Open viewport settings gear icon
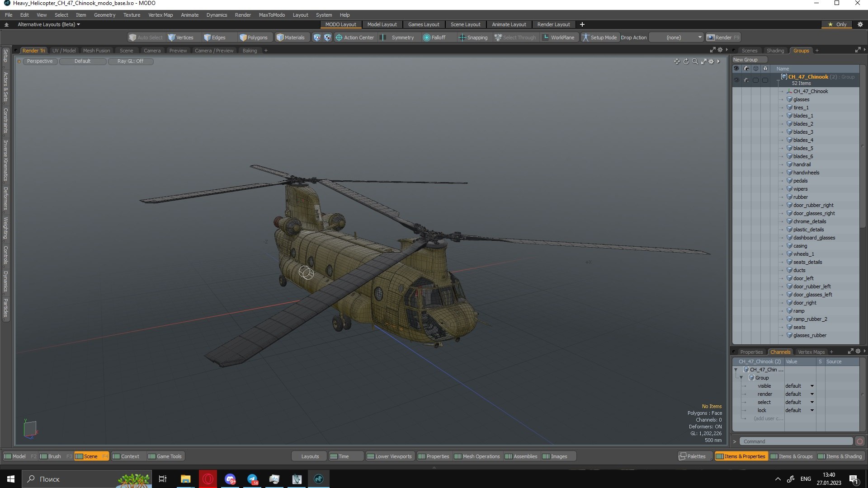868x488 pixels. click(711, 61)
